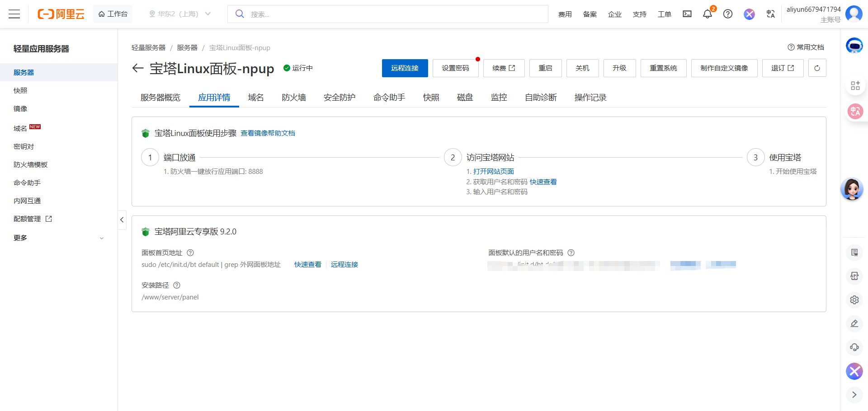Open the 企业 menu
Screen dimensions: 868x411
(615, 14)
